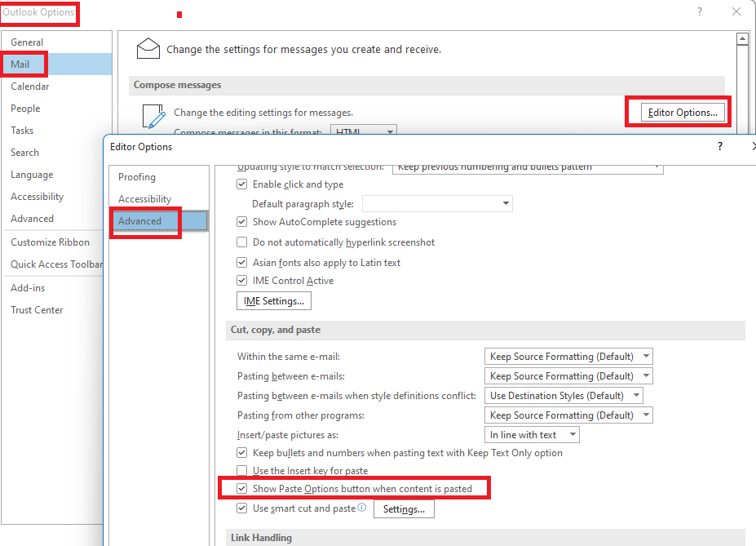Click the envelope icon in Mail settings header

[x=148, y=49]
